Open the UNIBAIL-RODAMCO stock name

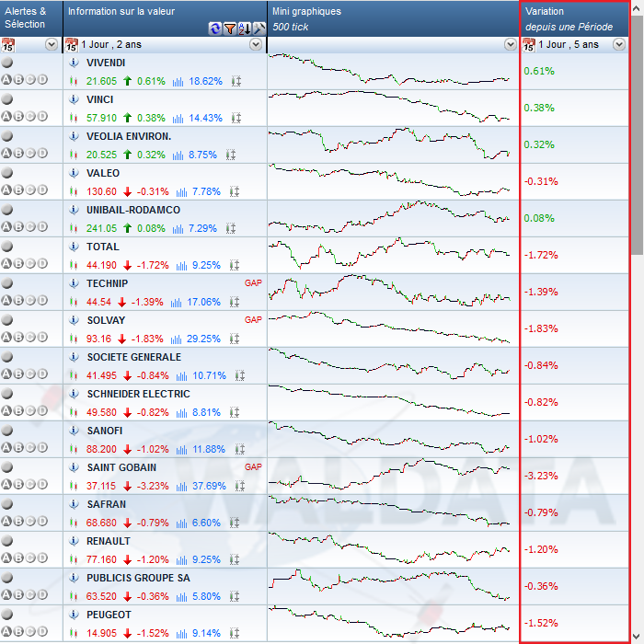[x=133, y=210]
